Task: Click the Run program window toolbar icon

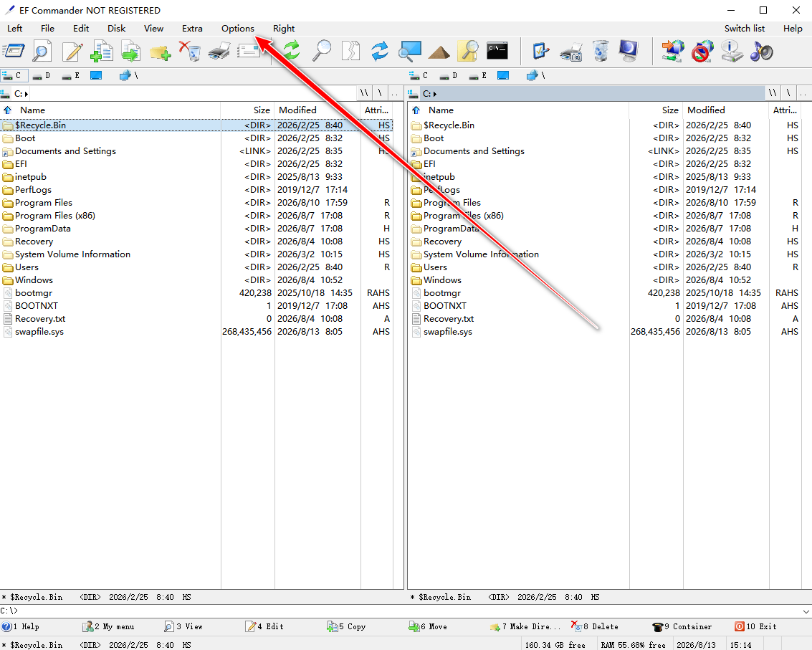Action: 14,51
